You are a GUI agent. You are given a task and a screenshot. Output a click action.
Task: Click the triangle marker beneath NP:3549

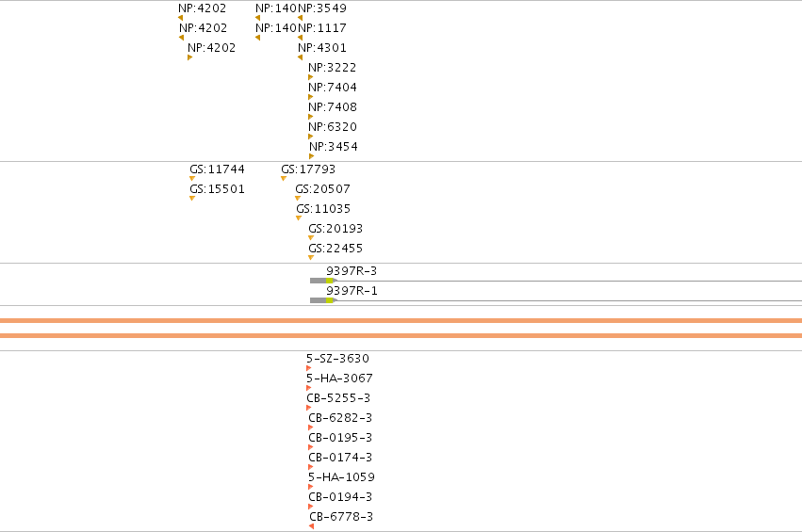(x=301, y=18)
